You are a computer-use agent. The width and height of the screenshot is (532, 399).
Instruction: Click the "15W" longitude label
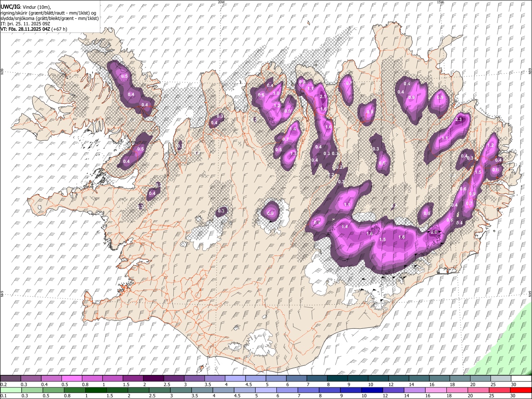pyautogui.click(x=440, y=2)
